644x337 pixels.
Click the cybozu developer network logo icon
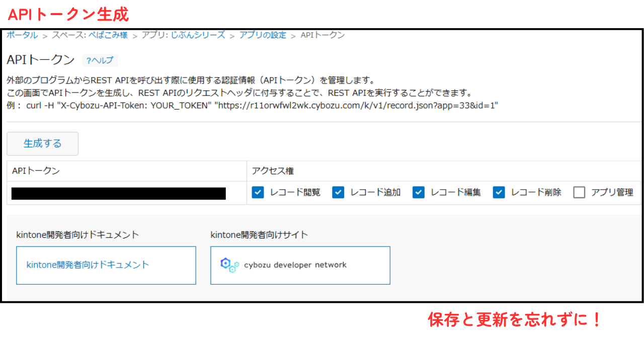(x=230, y=265)
